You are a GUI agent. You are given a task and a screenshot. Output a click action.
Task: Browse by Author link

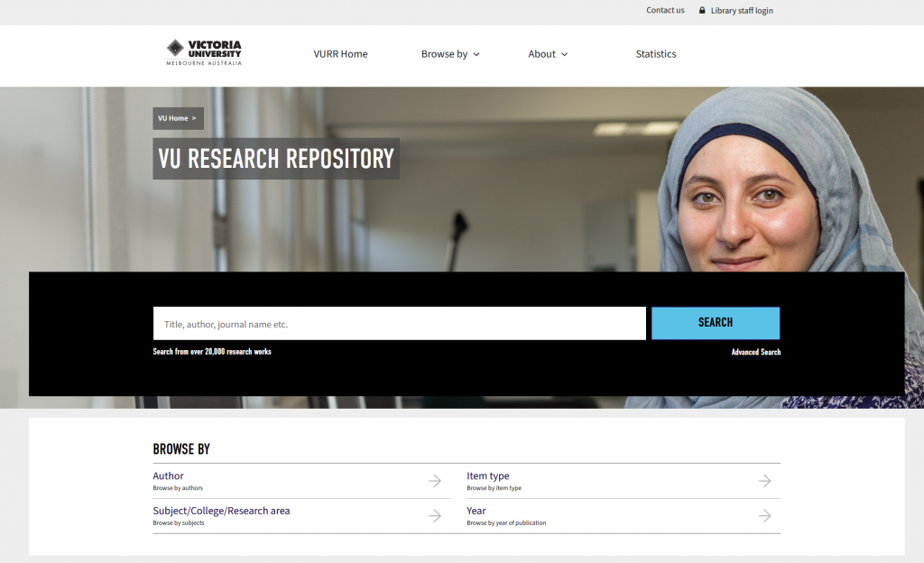click(168, 475)
